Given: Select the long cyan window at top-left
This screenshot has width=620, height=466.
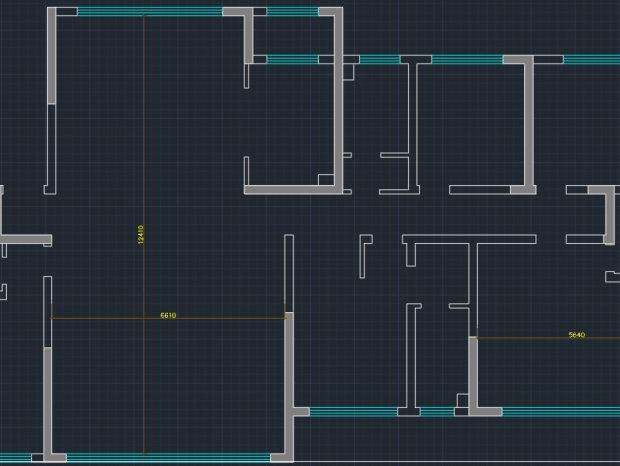Looking at the screenshot, I should click(x=150, y=12).
